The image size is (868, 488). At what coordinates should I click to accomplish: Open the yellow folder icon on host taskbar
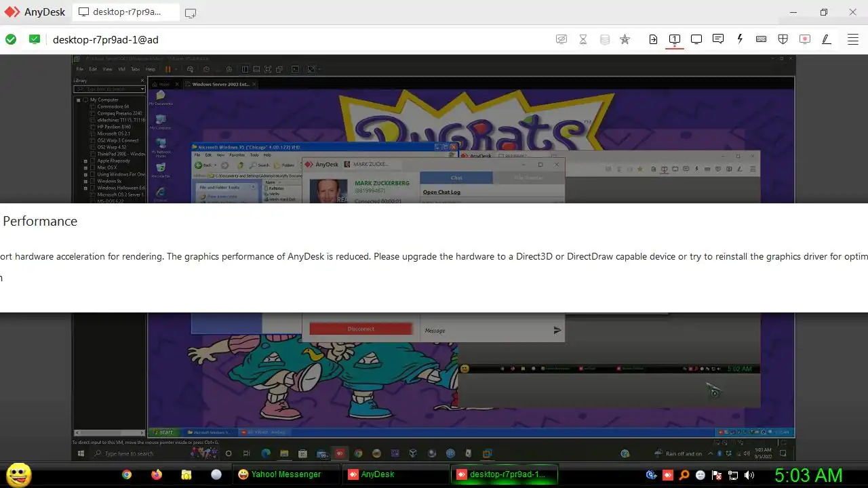point(186,475)
